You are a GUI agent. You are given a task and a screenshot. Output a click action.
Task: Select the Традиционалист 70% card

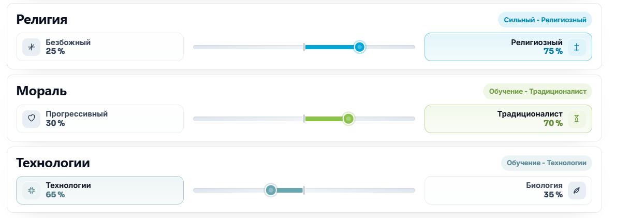[x=508, y=119]
